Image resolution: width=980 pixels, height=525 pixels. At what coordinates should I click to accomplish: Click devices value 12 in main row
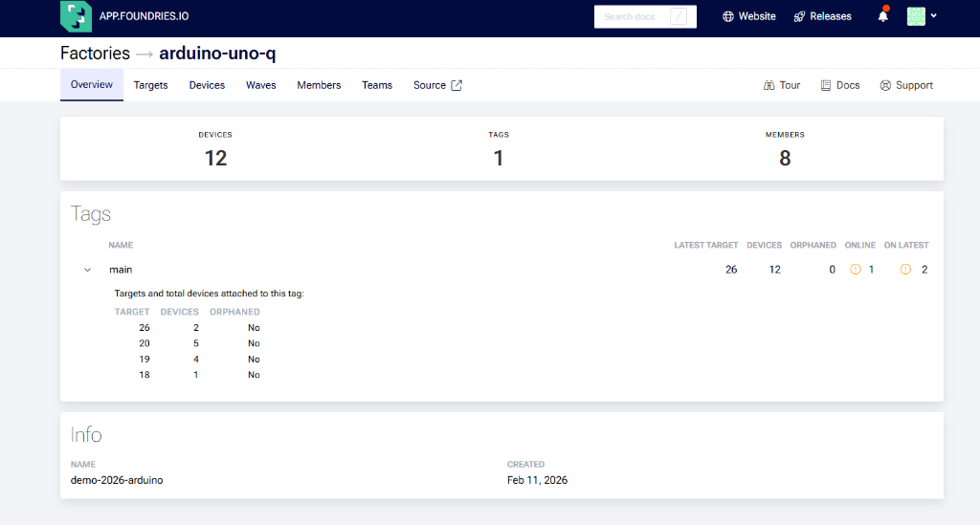click(x=775, y=270)
